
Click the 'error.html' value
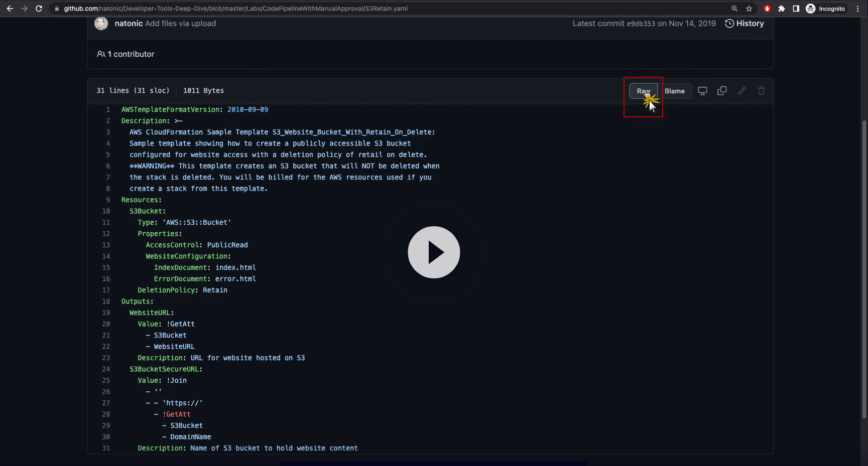click(x=235, y=279)
